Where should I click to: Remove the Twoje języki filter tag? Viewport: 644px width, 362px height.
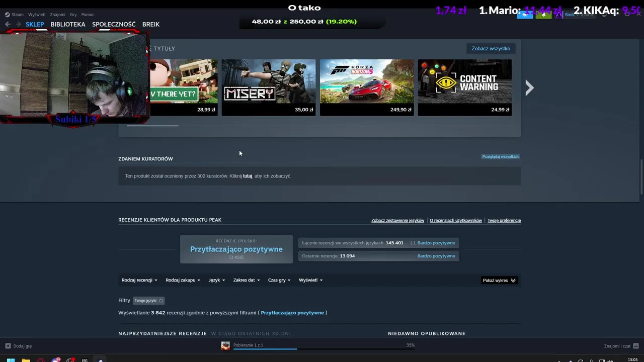[161, 301]
